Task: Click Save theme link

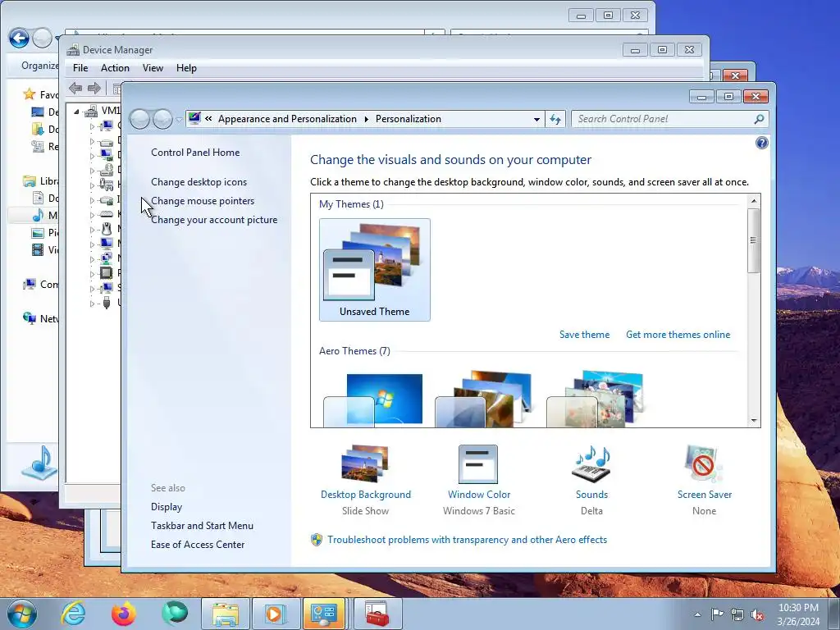Action: click(584, 335)
